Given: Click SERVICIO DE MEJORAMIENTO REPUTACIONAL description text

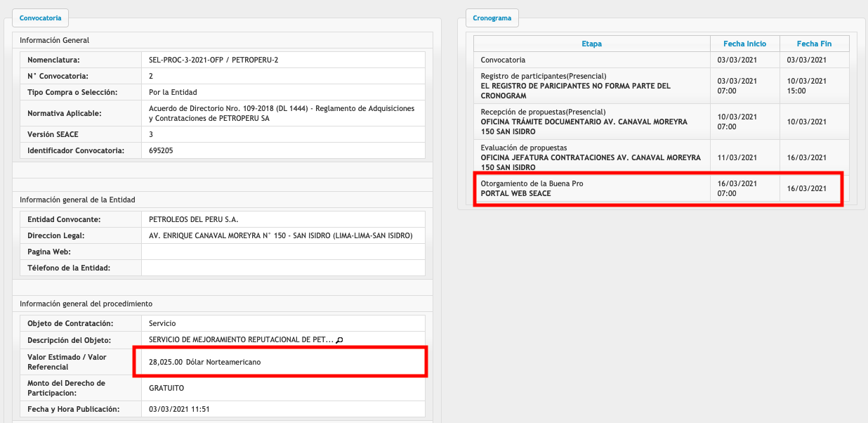Looking at the screenshot, I should (x=242, y=340).
